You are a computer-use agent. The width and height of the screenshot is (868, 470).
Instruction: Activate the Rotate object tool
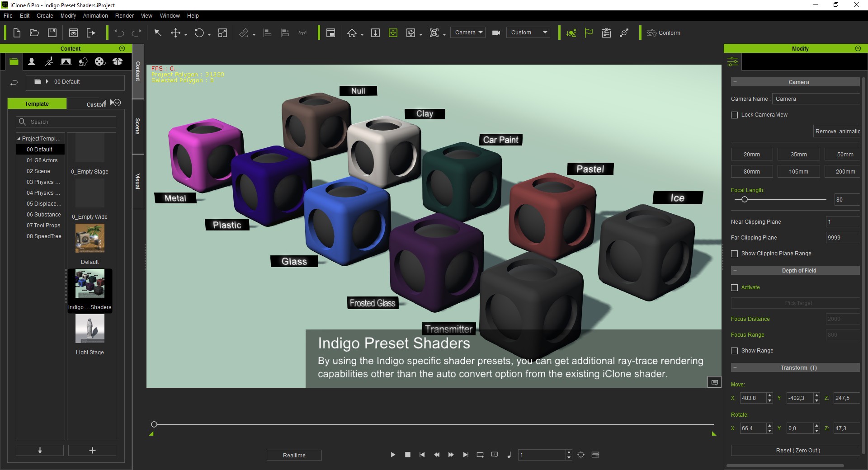(x=199, y=33)
